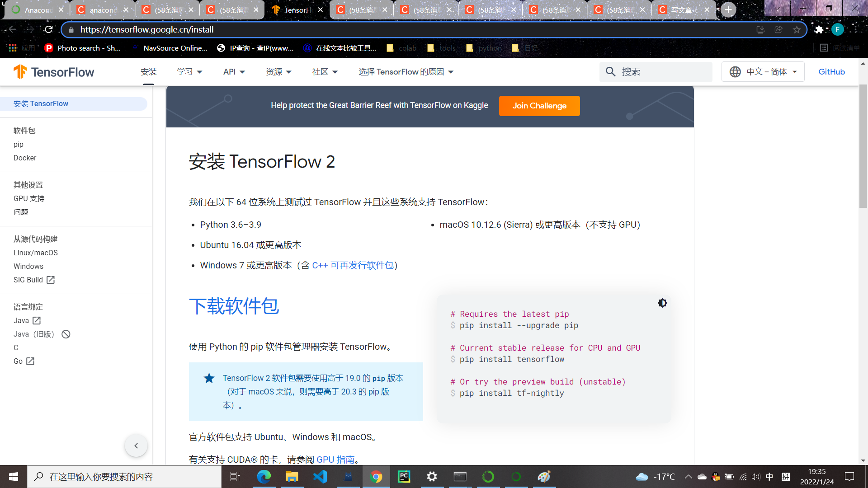
Task: Open notification center icon
Action: coord(849,477)
